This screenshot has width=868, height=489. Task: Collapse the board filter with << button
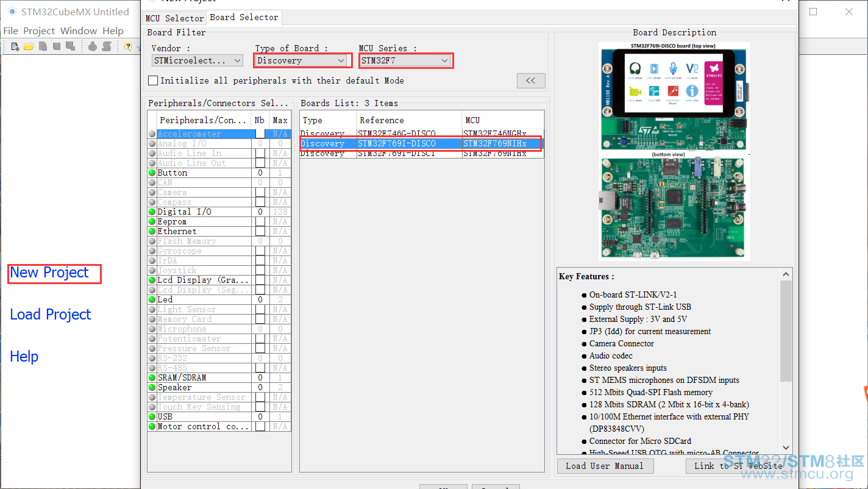(x=531, y=80)
